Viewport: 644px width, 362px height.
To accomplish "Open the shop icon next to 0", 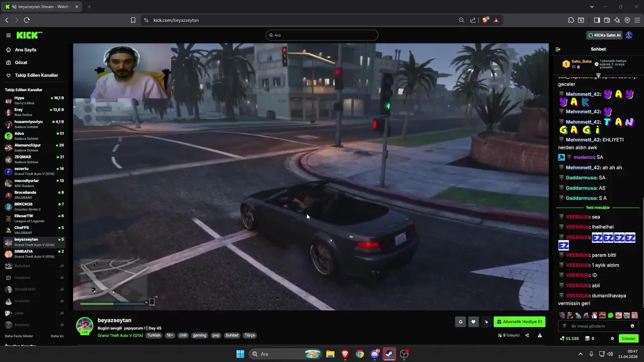I will tap(588, 338).
